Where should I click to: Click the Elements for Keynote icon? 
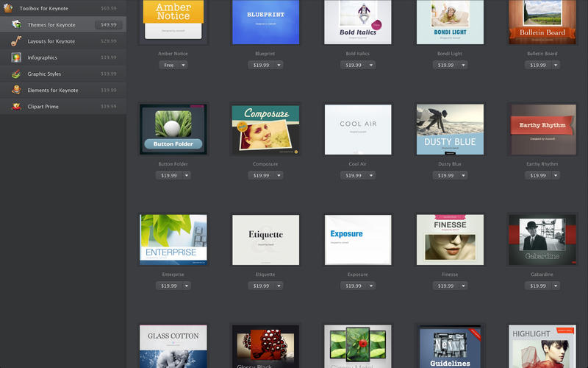tap(16, 90)
